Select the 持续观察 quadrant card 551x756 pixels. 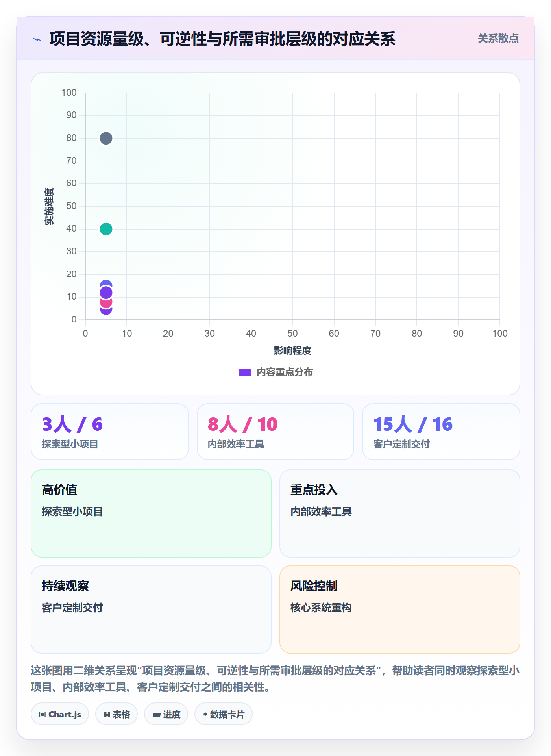pyautogui.click(x=151, y=610)
